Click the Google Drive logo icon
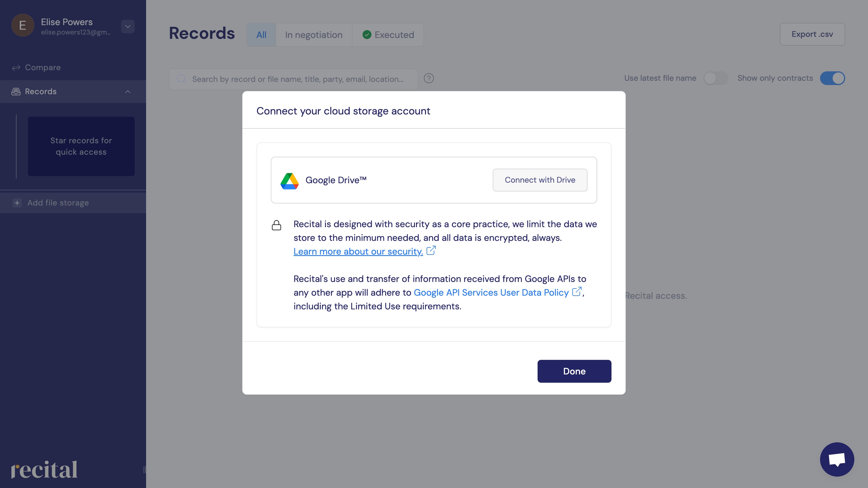 289,181
